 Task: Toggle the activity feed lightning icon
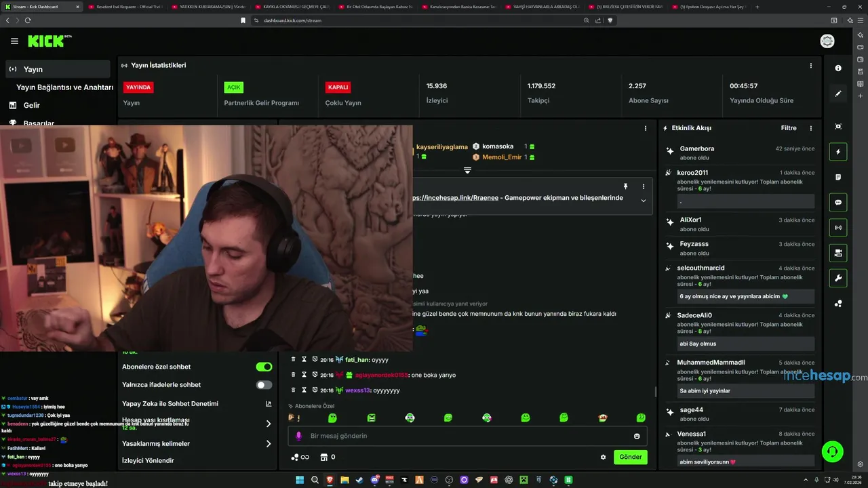(x=838, y=152)
